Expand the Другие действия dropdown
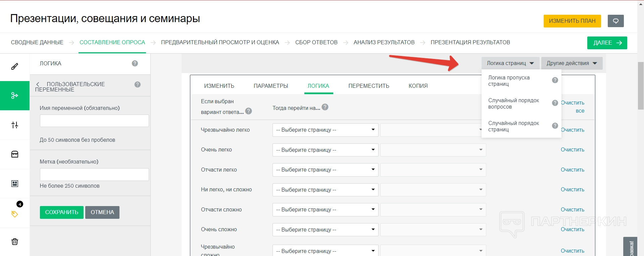The width and height of the screenshot is (644, 256). point(572,63)
